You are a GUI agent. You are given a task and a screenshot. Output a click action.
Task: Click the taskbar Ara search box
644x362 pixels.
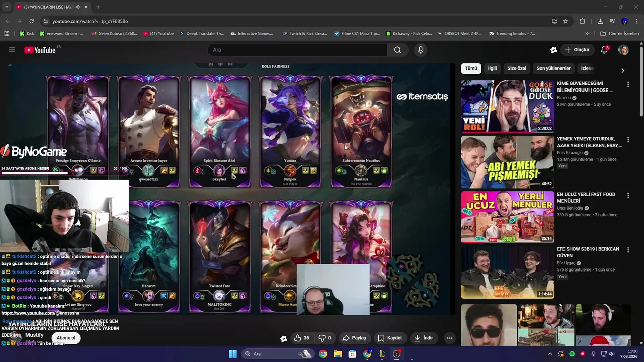pyautogui.click(x=278, y=354)
